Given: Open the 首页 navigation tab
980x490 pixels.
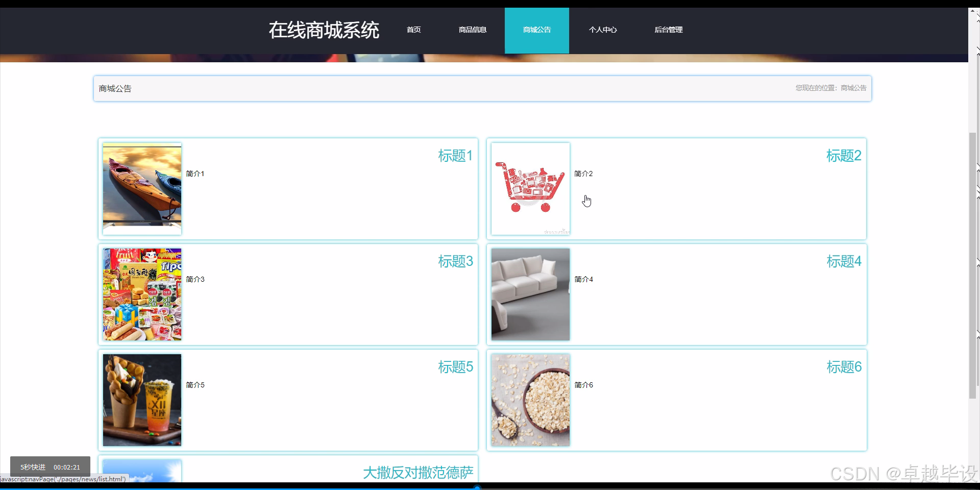Looking at the screenshot, I should click(413, 30).
